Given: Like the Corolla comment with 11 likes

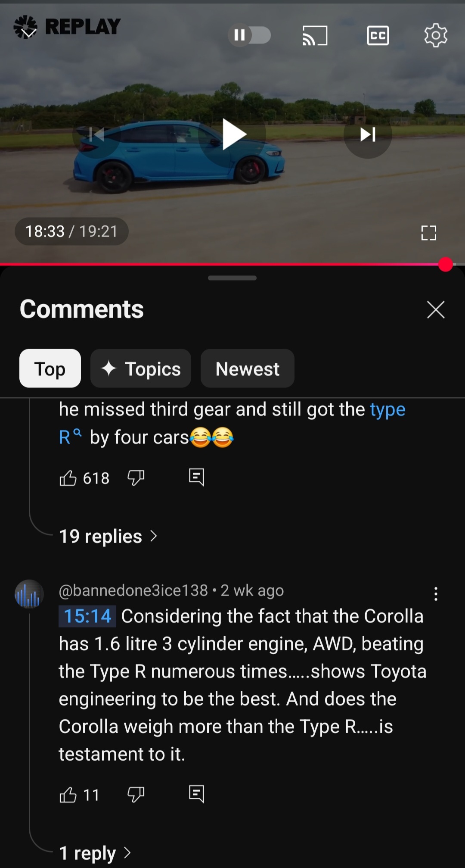Looking at the screenshot, I should tap(68, 795).
